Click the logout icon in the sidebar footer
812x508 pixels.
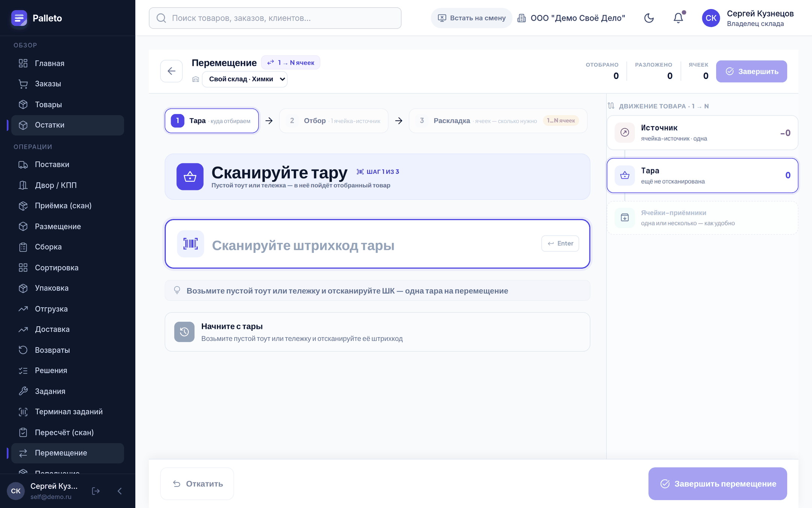96,491
